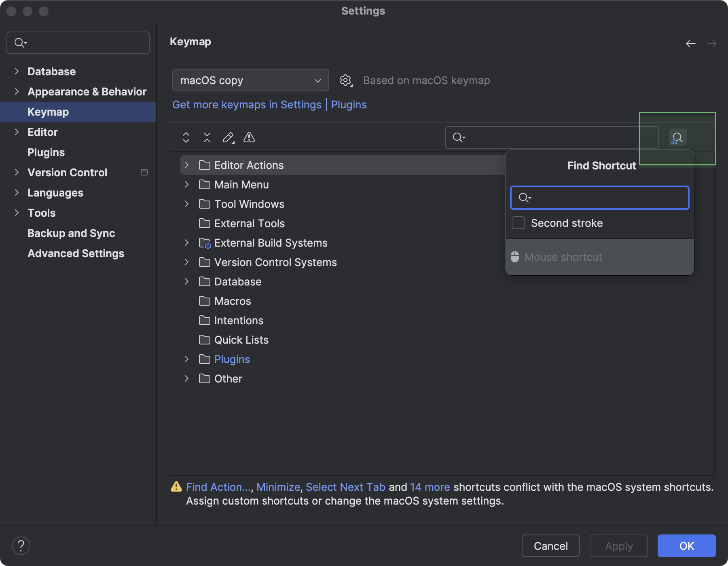728x566 pixels.
Task: Select the Edit Shortcut pencil icon
Action: [x=228, y=137]
